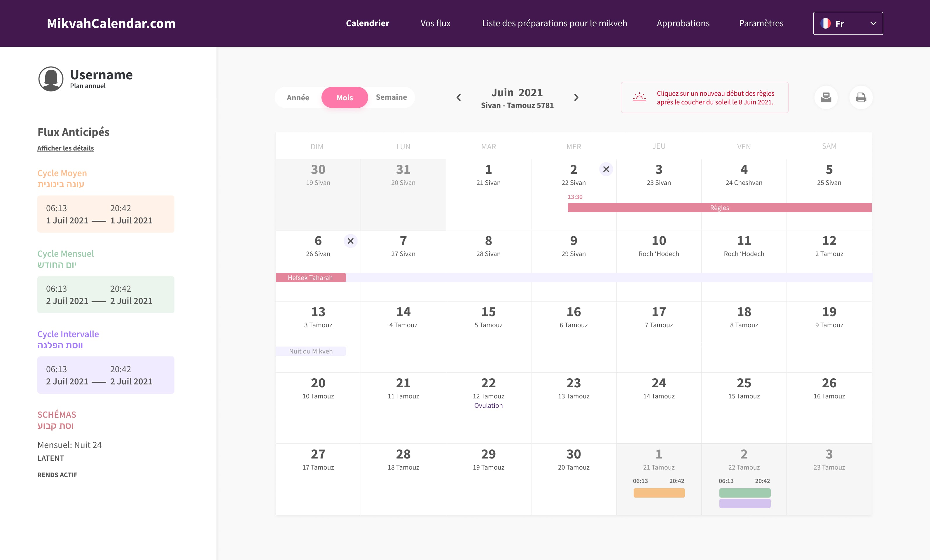Open Approbations page
This screenshot has width=930, height=560.
[683, 23]
